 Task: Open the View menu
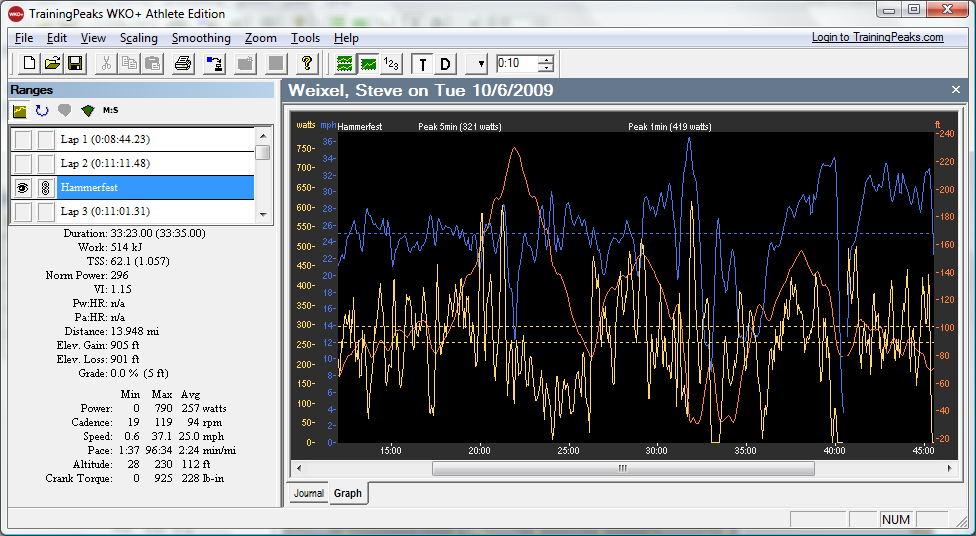[x=93, y=38]
